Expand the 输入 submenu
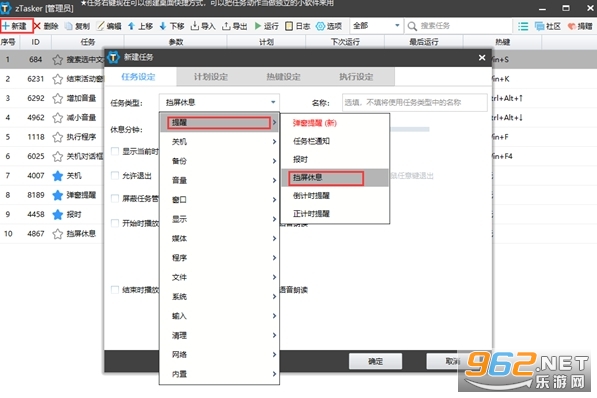The height and width of the screenshot is (398, 597). pos(219,316)
